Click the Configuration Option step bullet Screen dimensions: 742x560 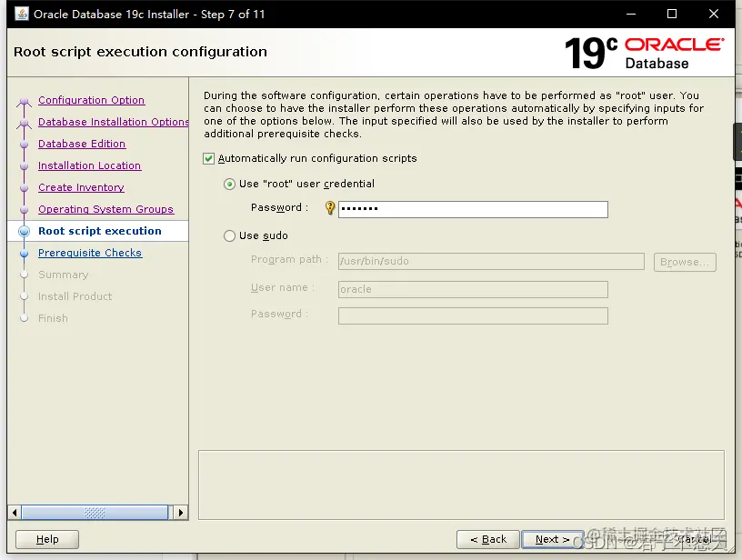(25, 101)
